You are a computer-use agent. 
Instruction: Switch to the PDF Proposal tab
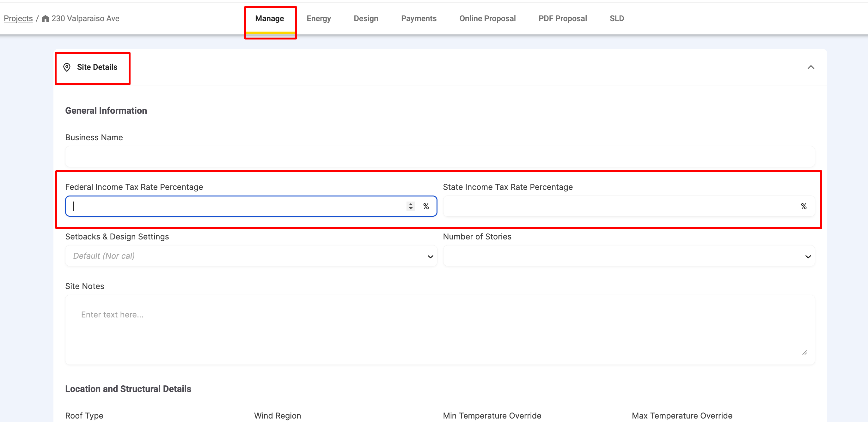pos(562,19)
